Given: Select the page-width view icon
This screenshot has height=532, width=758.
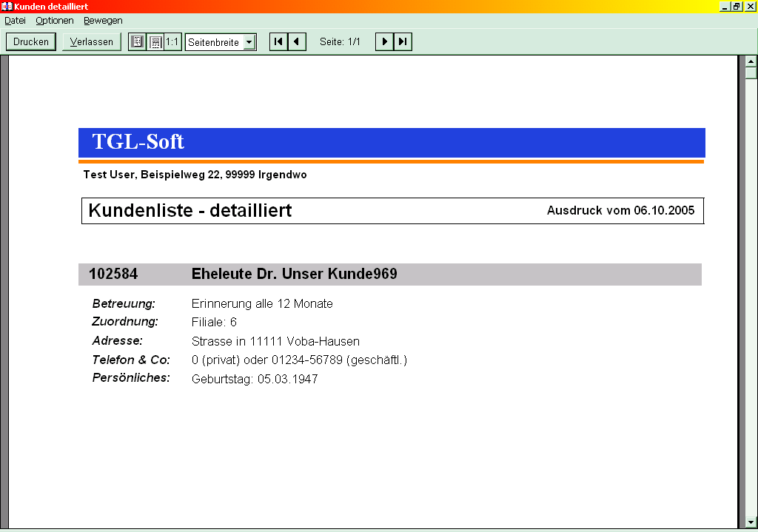Looking at the screenshot, I should [x=155, y=41].
